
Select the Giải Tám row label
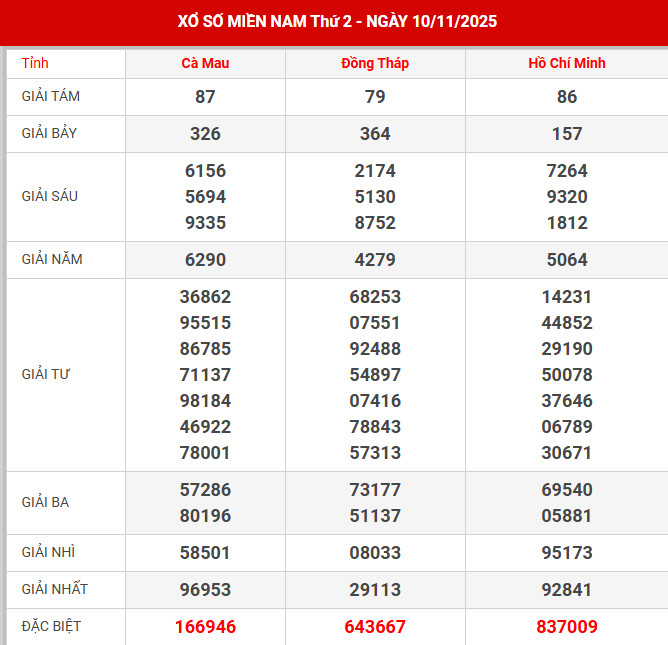click(51, 97)
